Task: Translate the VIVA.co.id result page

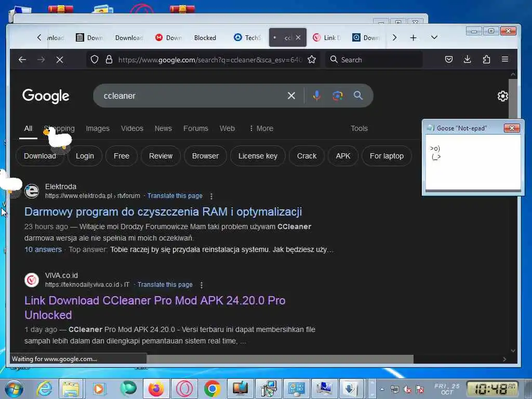Action: pyautogui.click(x=165, y=285)
